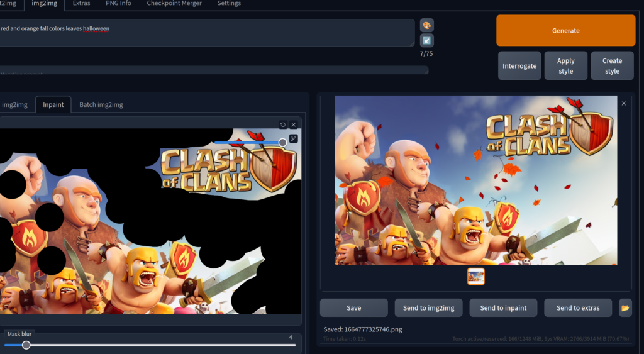Click the large generated output image
This screenshot has height=354, width=644.
[x=475, y=180]
